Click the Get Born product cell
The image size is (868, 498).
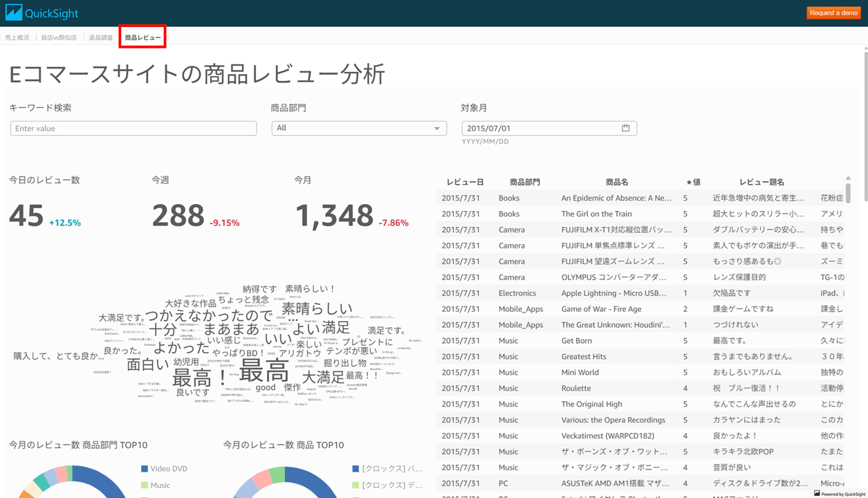click(x=576, y=341)
